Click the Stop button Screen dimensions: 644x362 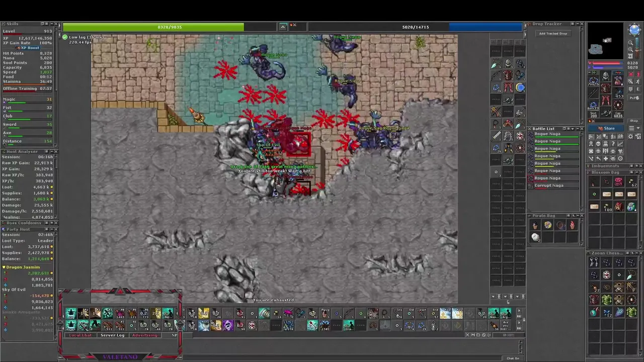(634, 121)
